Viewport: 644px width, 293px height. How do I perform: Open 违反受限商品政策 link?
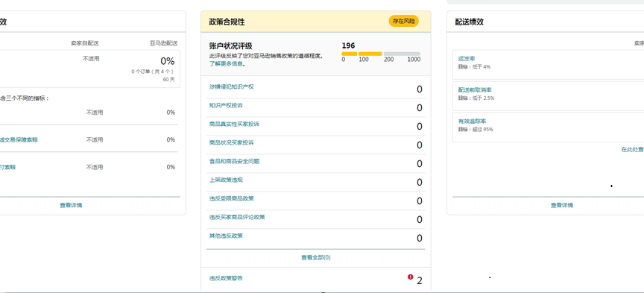tap(232, 198)
